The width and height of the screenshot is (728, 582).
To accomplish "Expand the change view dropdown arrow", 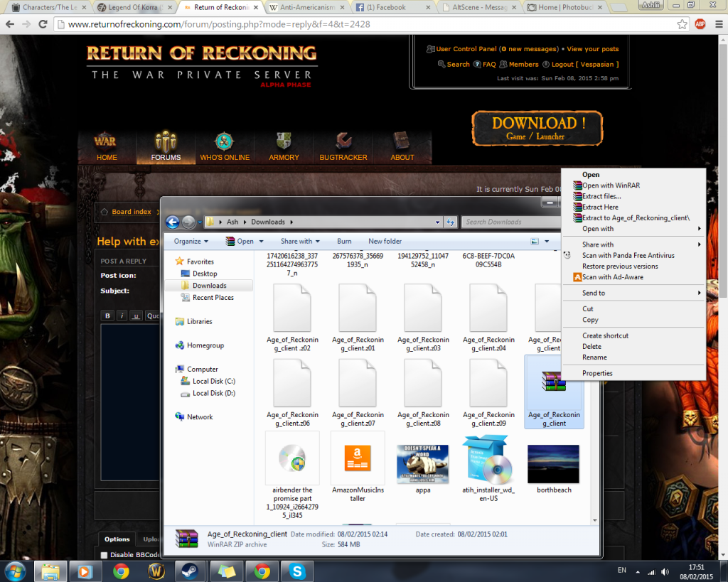I will click(x=547, y=242).
